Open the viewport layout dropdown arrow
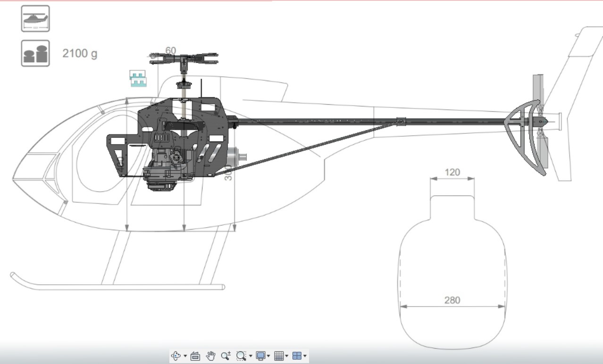This screenshot has width=603, height=364. click(305, 356)
